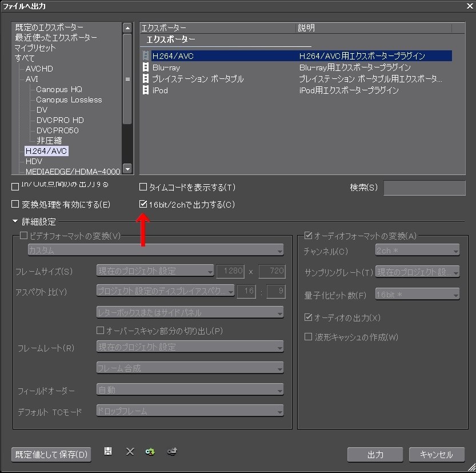Select HDV in the category tree

(34, 161)
